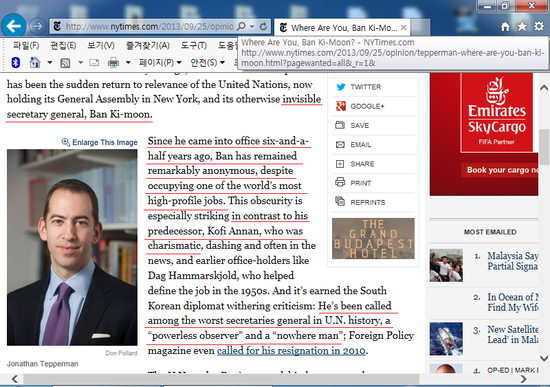Open the 도구(T) menu
The image size is (550, 387).
click(x=194, y=46)
